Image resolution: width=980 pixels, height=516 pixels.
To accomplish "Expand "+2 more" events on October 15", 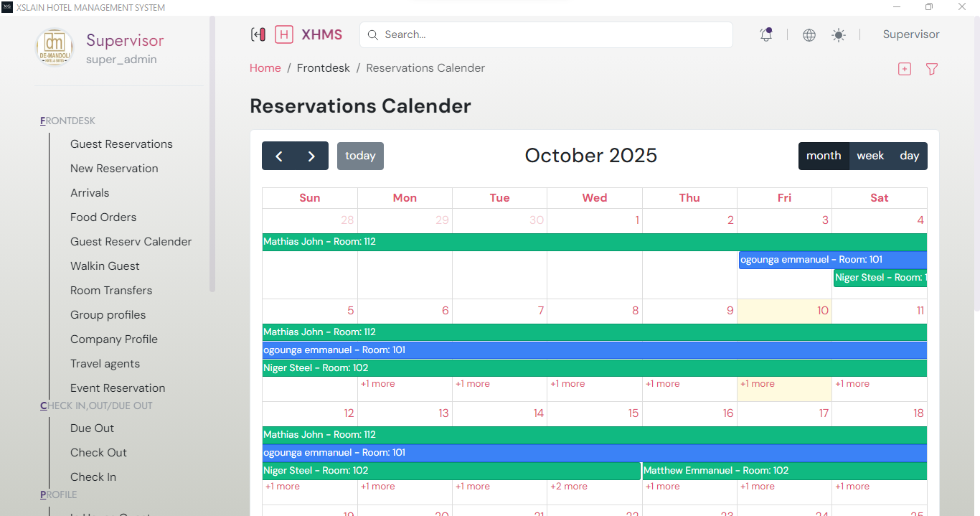I will pos(569,487).
